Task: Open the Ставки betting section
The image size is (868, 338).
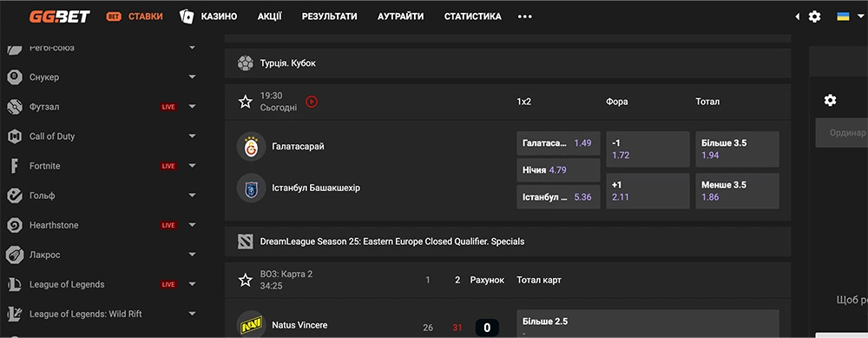Action: click(x=135, y=17)
